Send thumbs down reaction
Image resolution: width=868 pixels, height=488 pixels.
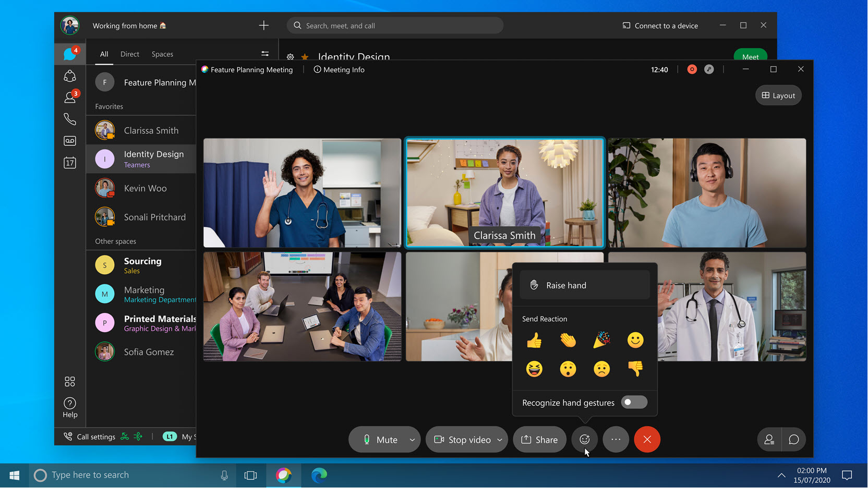point(635,369)
